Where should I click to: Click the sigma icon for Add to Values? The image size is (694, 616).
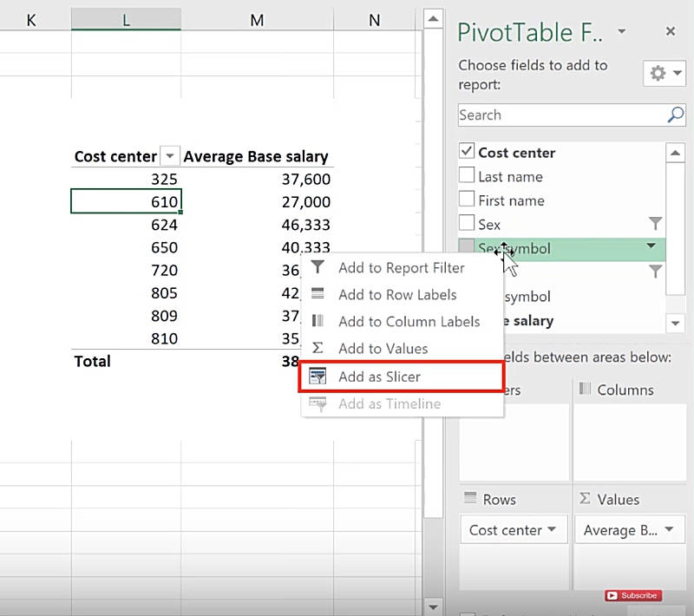point(318,348)
